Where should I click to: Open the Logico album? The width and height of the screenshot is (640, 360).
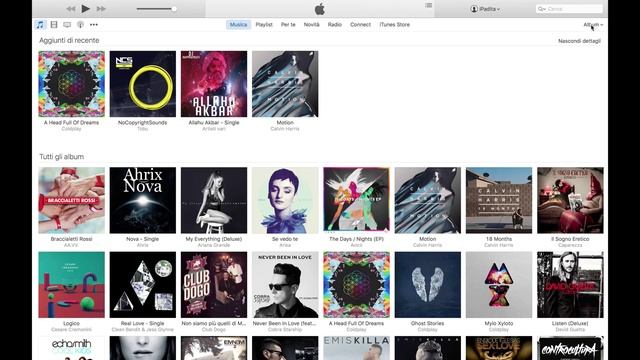(71, 284)
